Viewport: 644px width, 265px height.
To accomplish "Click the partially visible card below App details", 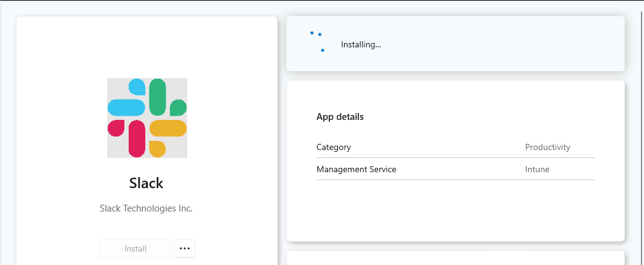I will [456, 258].
